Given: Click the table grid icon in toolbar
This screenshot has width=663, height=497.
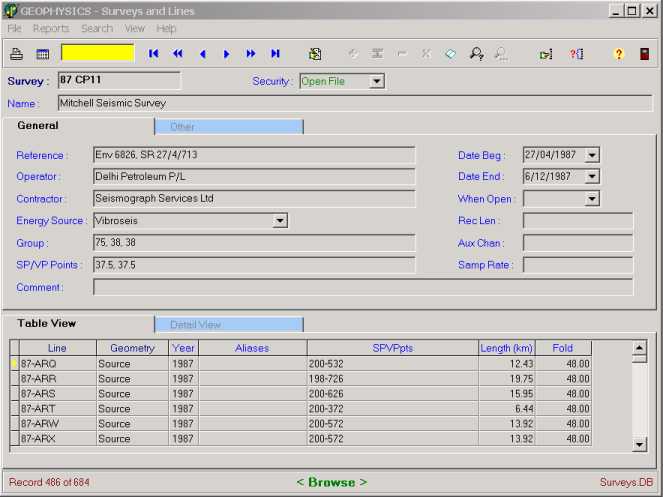Looking at the screenshot, I should tap(42, 54).
